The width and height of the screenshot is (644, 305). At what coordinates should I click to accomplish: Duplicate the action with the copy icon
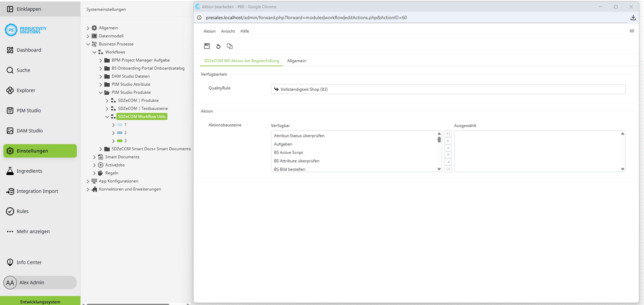click(230, 46)
